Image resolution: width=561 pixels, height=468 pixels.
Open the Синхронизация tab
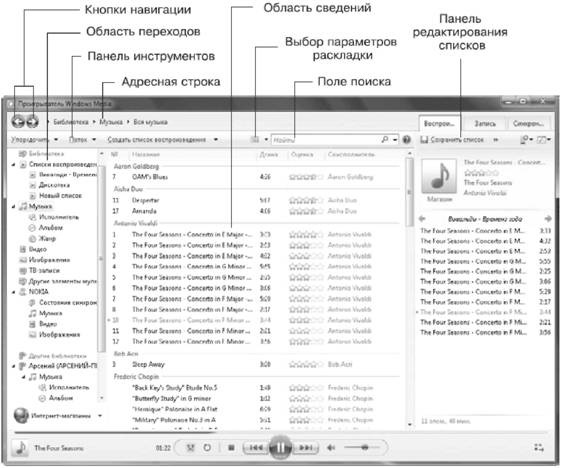(x=528, y=123)
